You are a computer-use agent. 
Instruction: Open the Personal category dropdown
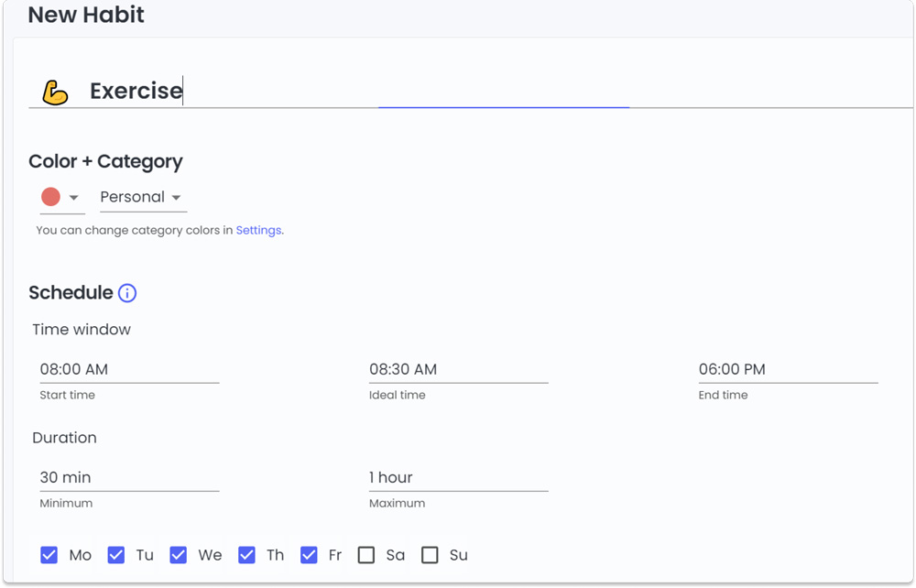pyautogui.click(x=142, y=197)
